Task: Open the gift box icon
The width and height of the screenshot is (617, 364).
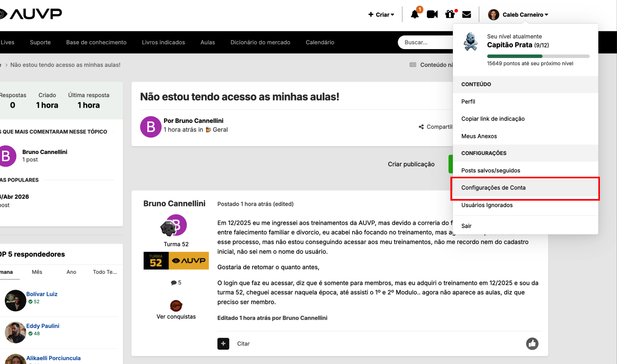Action: click(x=450, y=14)
